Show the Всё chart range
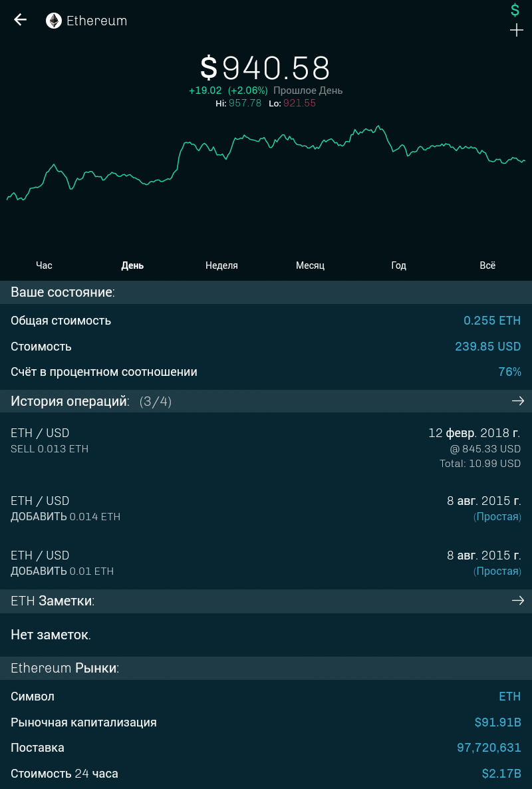Screen dimensions: 532x789 [x=487, y=265]
